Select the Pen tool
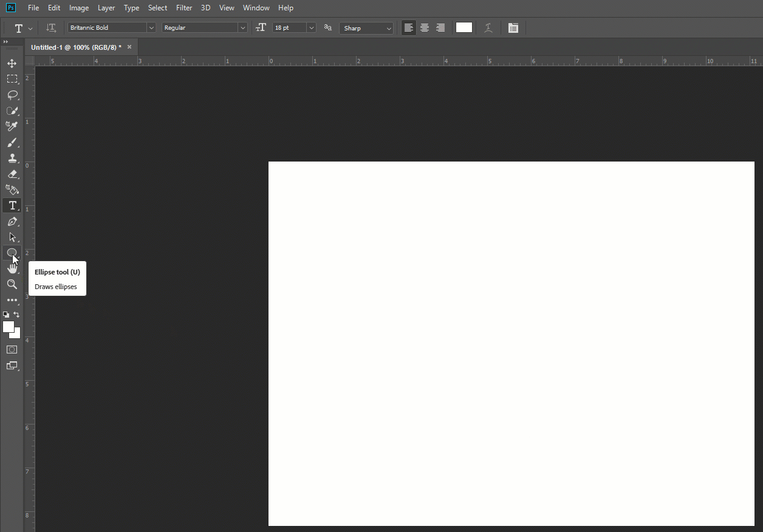Screen dimensions: 763x532 pyautogui.click(x=12, y=221)
